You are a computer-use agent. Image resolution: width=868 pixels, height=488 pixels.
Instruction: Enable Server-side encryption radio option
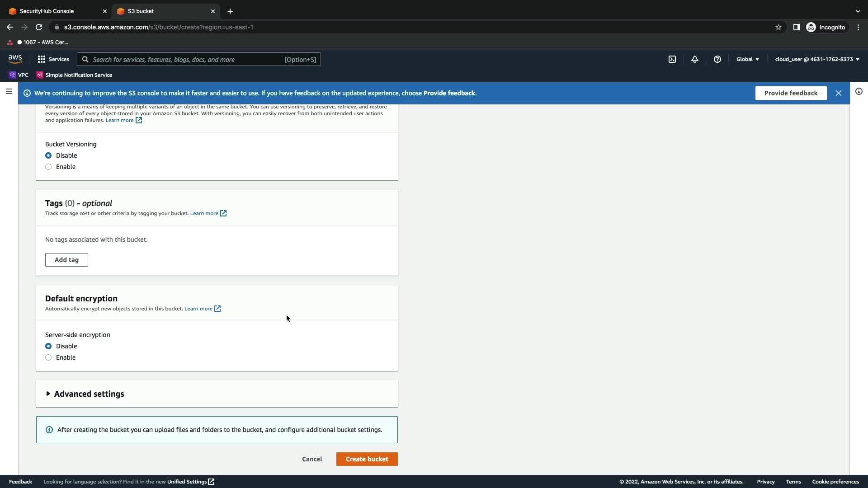point(48,357)
